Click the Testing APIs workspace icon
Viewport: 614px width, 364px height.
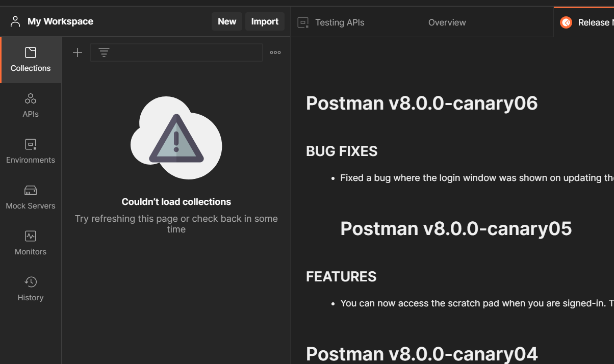(303, 22)
